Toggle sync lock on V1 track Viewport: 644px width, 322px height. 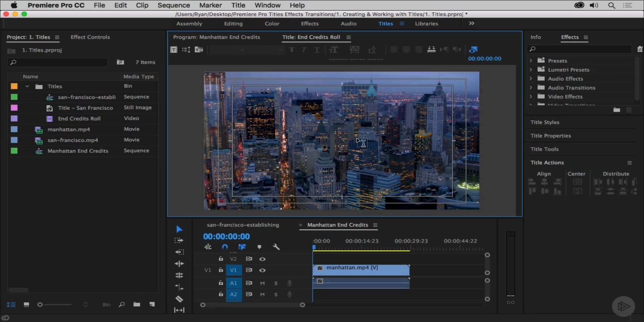tap(249, 270)
